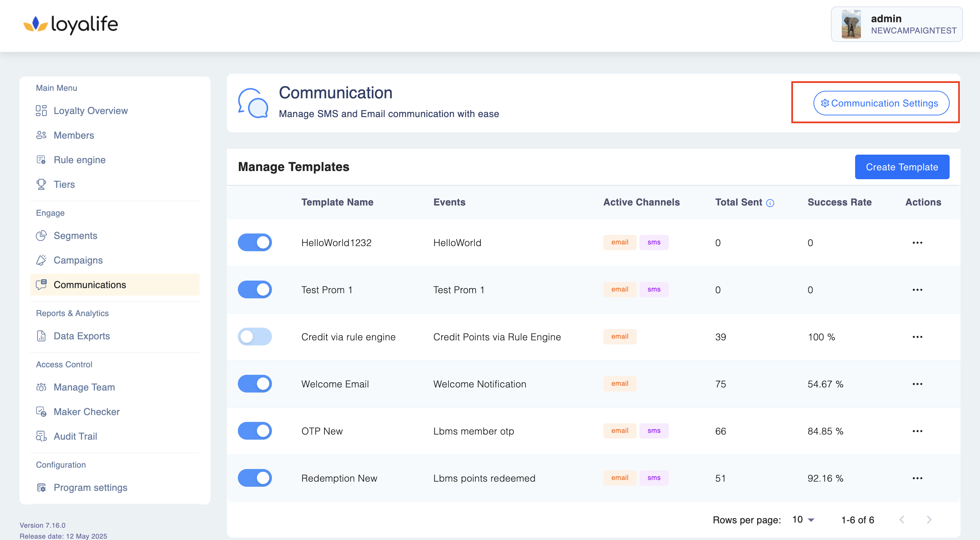The width and height of the screenshot is (980, 540).
Task: Click the Campaigns megaphone icon
Action: (x=41, y=260)
